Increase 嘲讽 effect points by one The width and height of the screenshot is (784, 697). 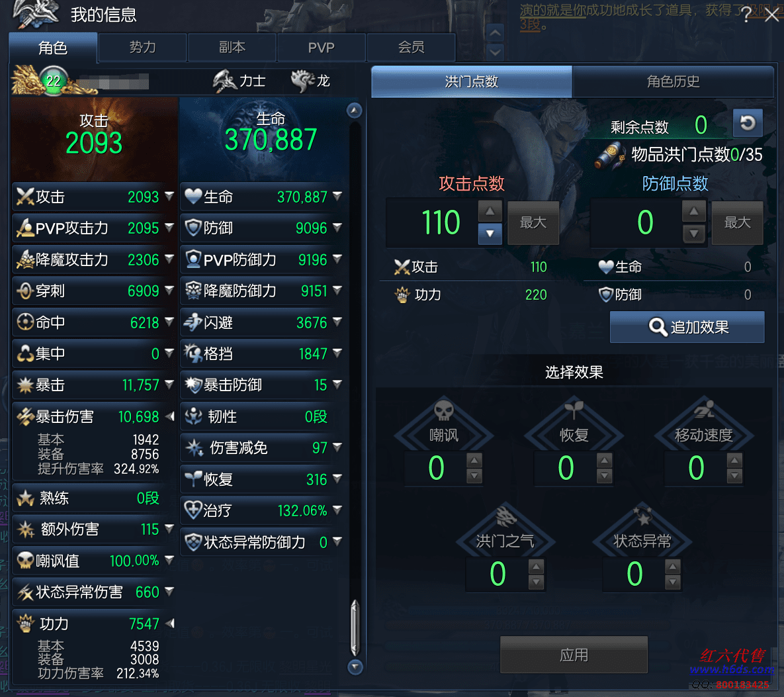coord(474,460)
